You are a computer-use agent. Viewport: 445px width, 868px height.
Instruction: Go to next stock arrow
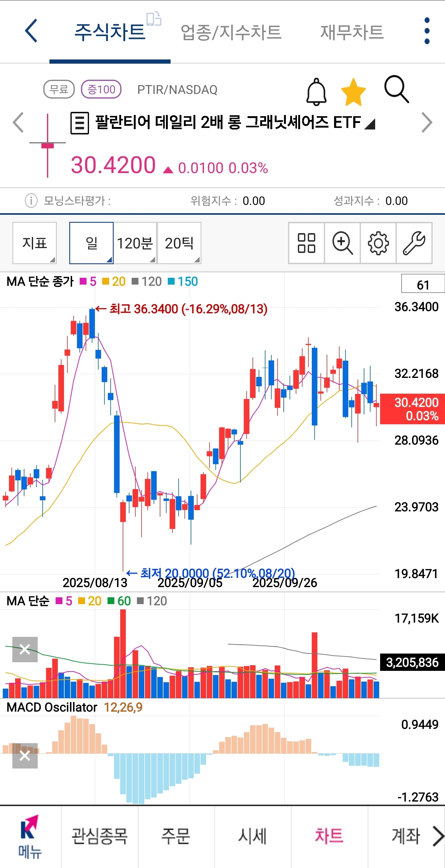click(426, 122)
